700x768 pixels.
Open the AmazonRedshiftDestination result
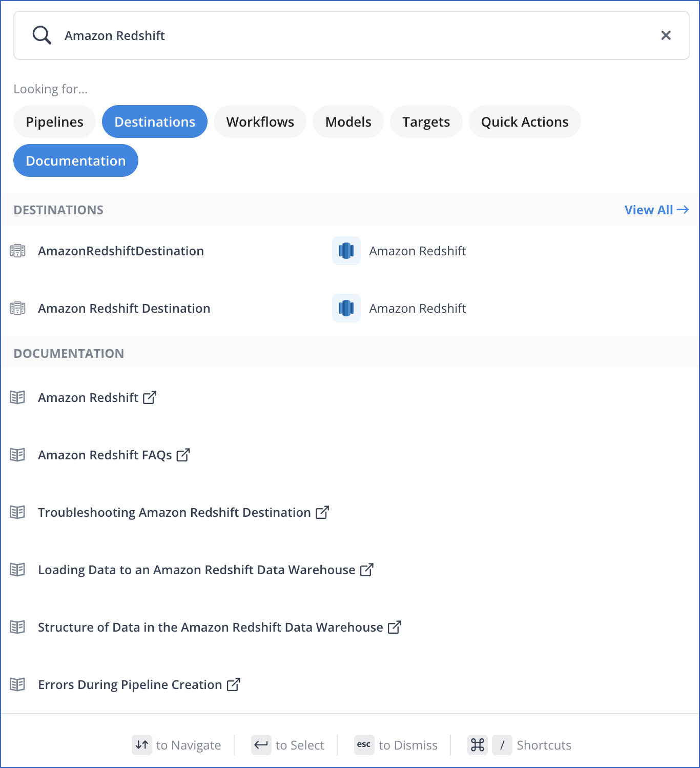[x=121, y=251]
